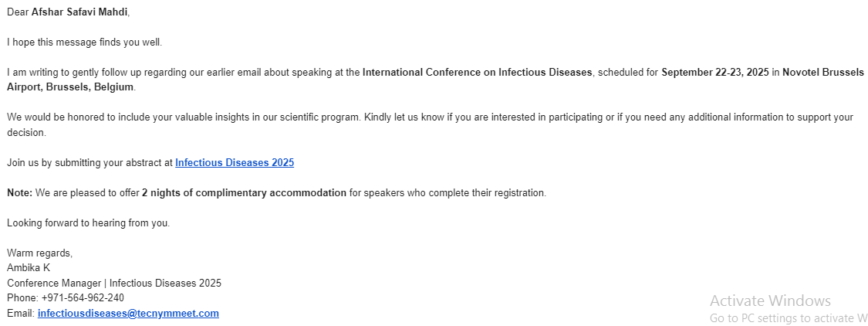Click the recipient name Afshar Safavi Mahdi

pyautogui.click(x=79, y=13)
